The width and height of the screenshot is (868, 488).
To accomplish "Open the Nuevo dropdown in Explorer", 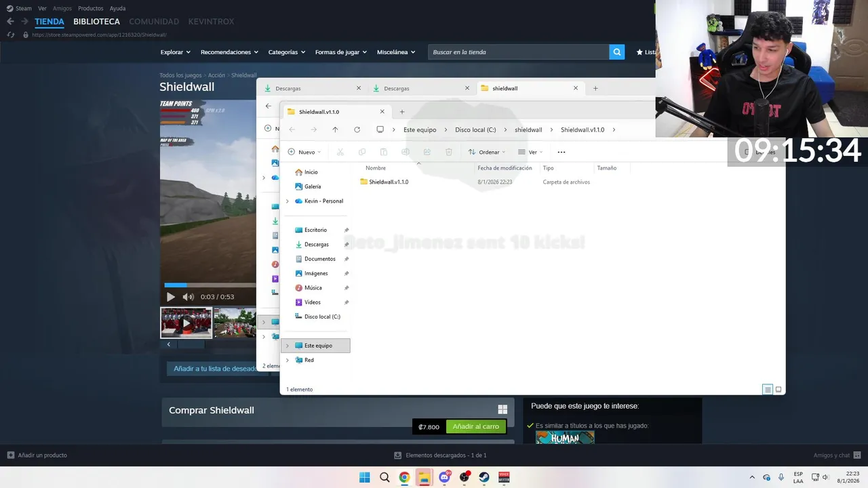I will click(304, 152).
